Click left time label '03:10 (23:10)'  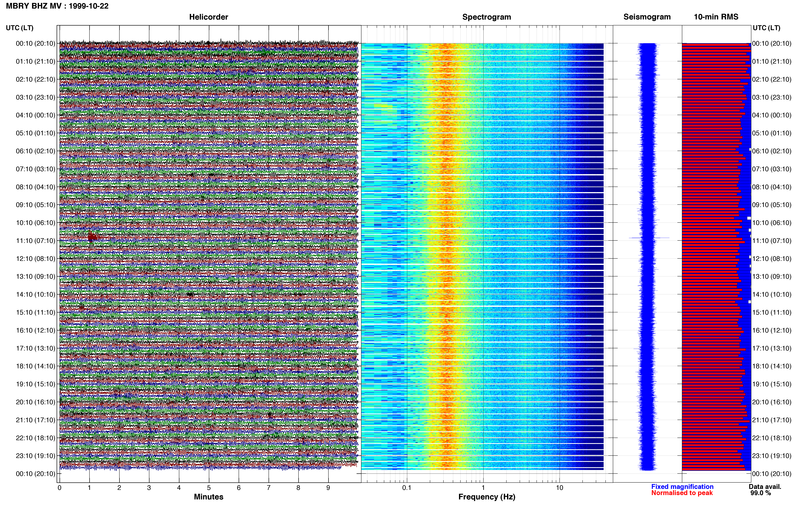tap(36, 97)
